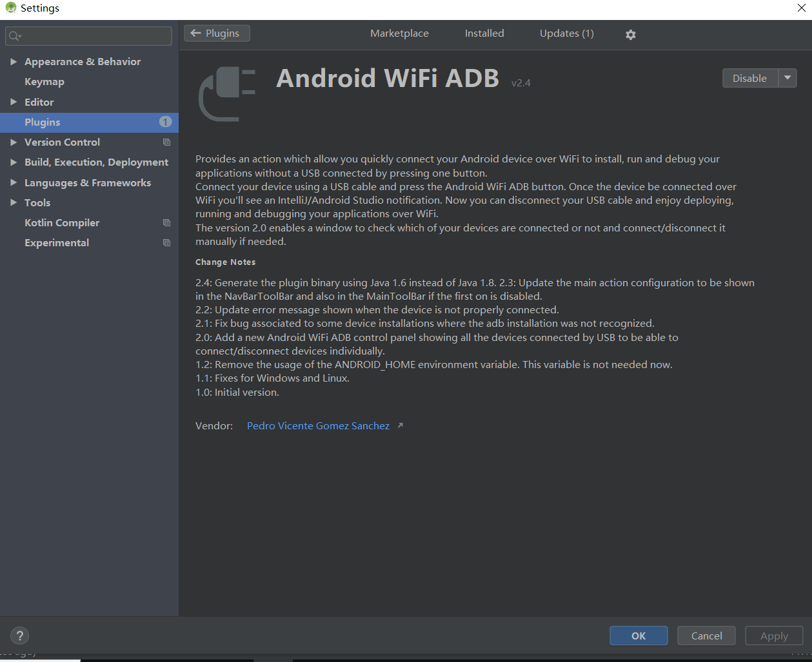Close the Settings window
This screenshot has height=662, width=812.
[802, 8]
